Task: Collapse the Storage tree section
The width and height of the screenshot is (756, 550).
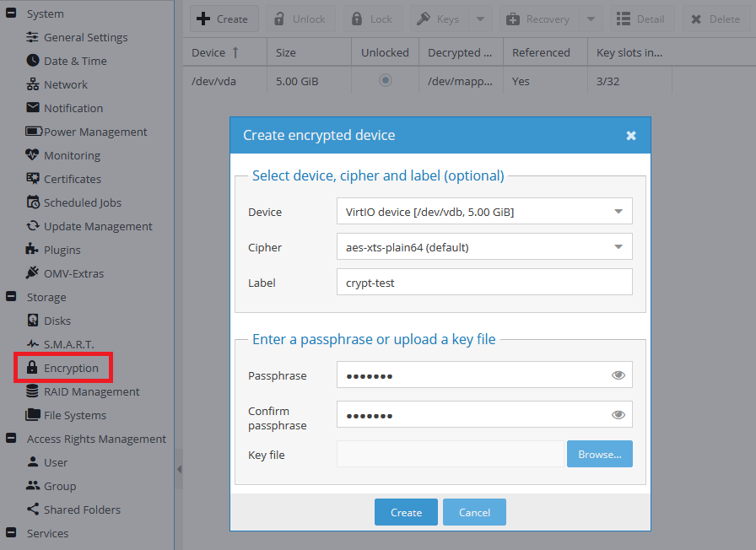Action: tap(12, 297)
